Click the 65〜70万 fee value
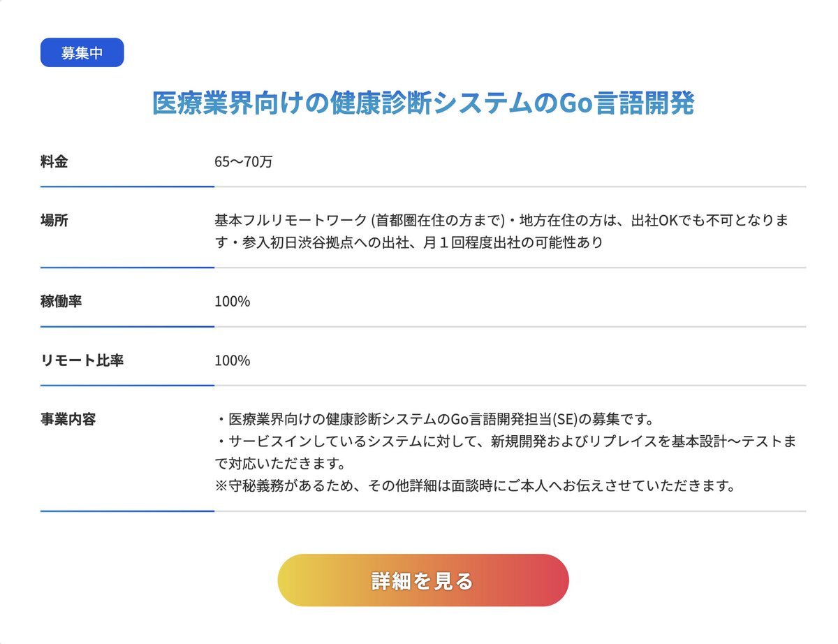 coord(244,162)
